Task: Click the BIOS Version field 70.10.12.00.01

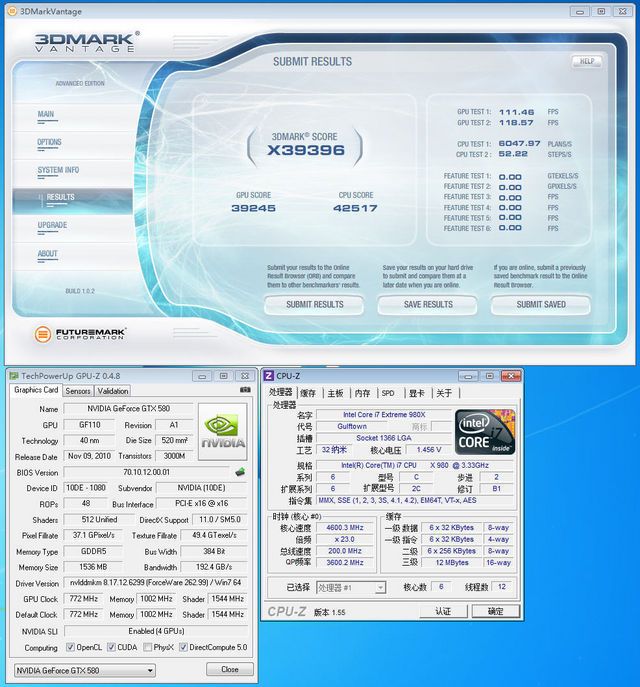Action: pyautogui.click(x=146, y=472)
